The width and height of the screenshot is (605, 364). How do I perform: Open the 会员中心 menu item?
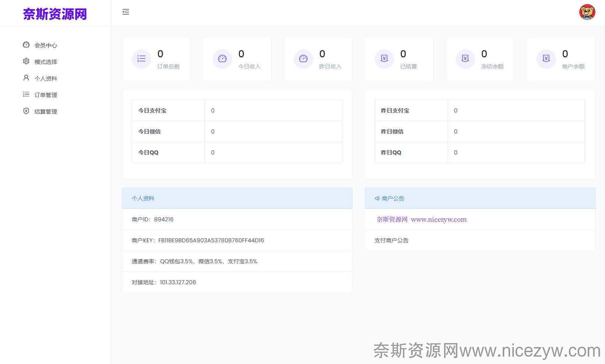tap(46, 45)
